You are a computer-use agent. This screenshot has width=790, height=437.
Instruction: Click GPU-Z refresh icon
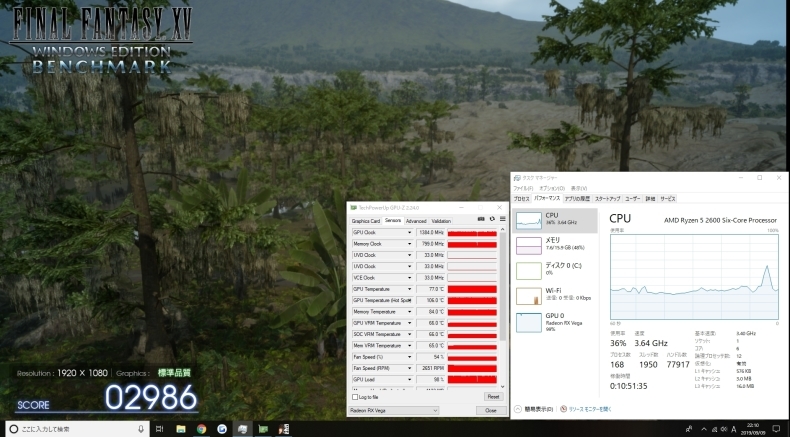[x=492, y=219]
